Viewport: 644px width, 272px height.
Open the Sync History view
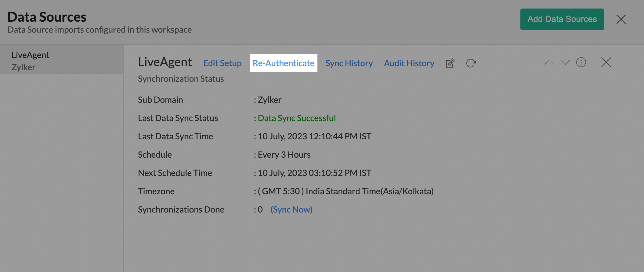(x=349, y=63)
